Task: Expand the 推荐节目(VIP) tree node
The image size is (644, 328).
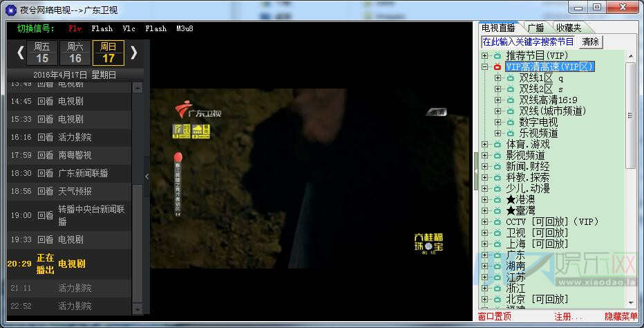Action: pos(485,55)
